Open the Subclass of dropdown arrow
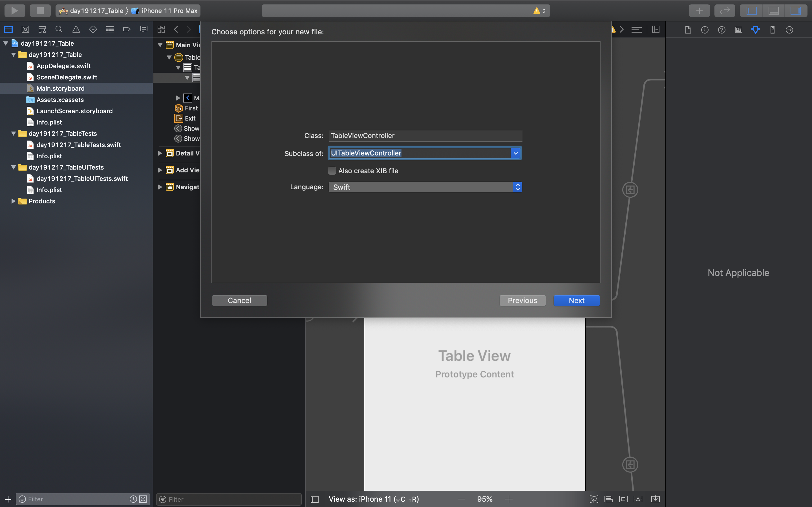The width and height of the screenshot is (812, 507). click(515, 153)
